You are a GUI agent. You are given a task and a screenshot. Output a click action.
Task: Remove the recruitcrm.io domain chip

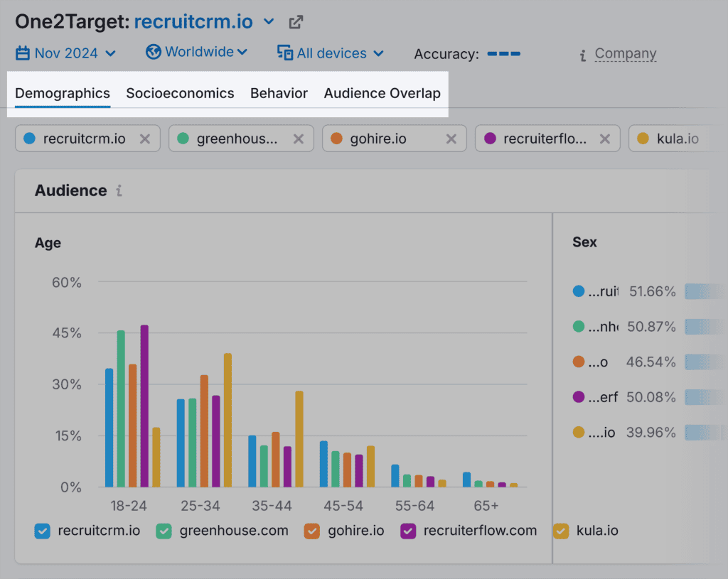tap(145, 139)
